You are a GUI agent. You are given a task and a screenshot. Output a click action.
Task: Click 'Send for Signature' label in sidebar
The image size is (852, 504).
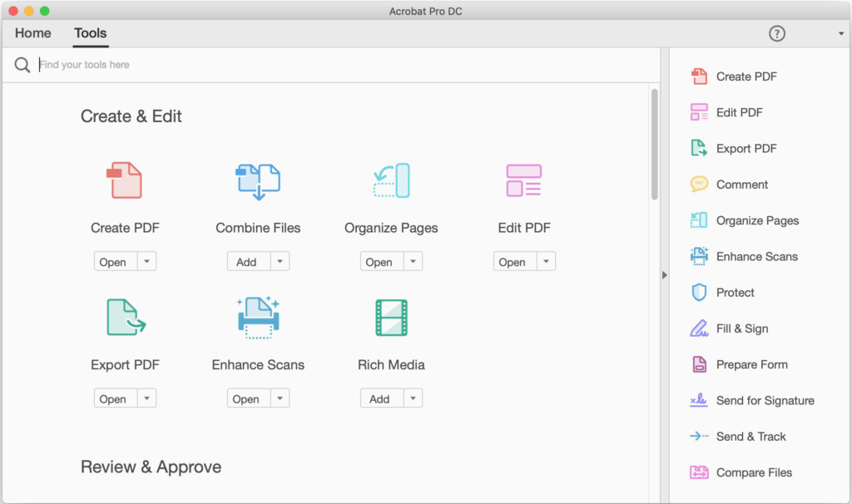click(765, 401)
